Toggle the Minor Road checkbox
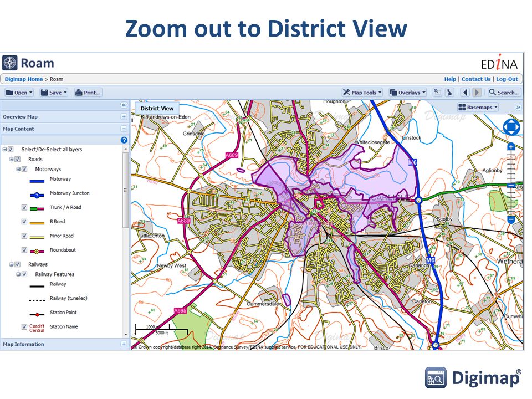The image size is (532, 399). click(24, 236)
